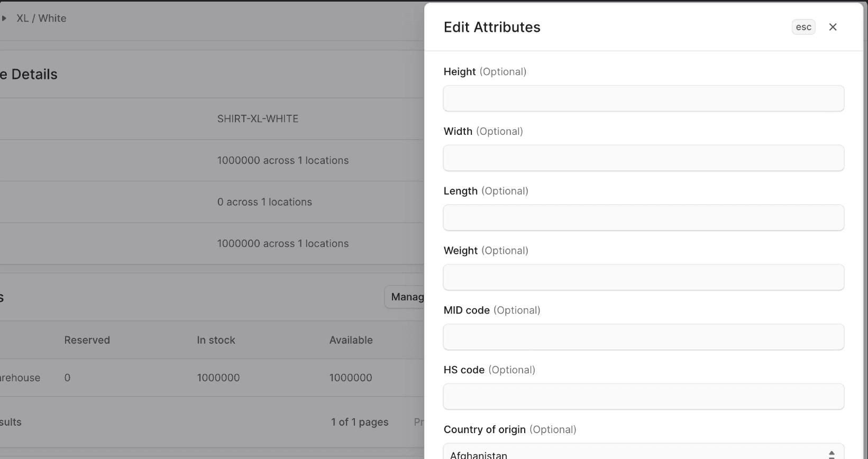Screen dimensions: 868x459
Task: Click the Manage button in inventory section
Action: click(x=406, y=297)
